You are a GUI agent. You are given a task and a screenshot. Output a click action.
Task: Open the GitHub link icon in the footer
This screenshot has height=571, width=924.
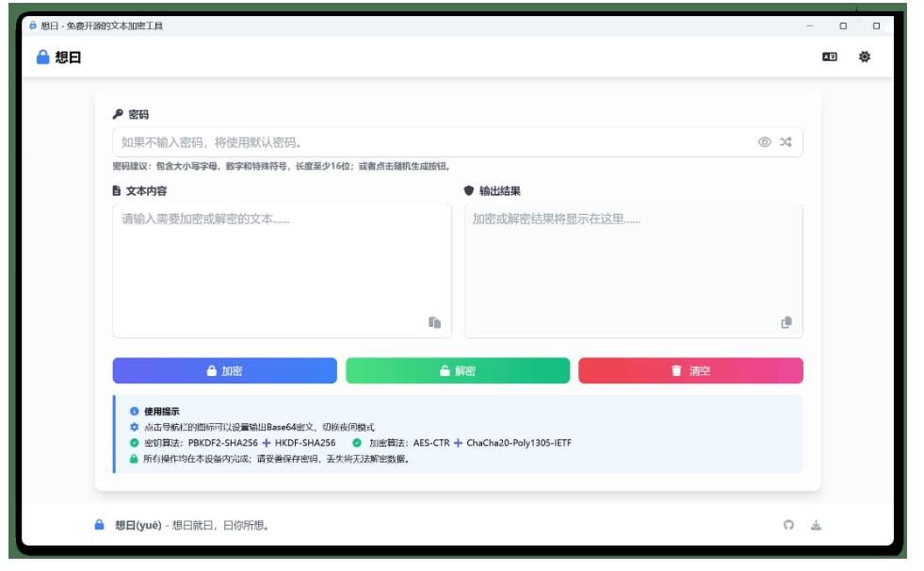coord(788,526)
